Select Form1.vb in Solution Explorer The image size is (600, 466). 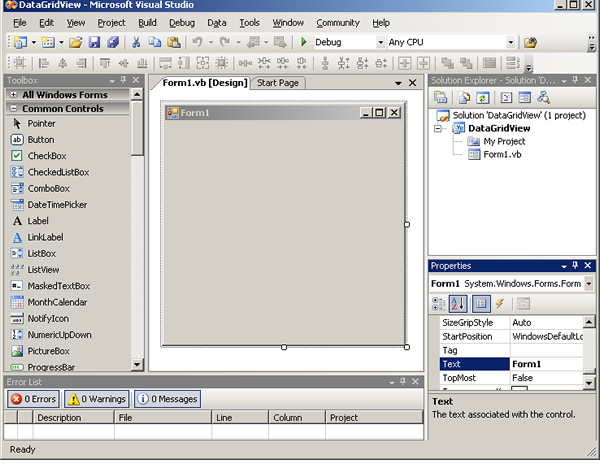coord(502,155)
